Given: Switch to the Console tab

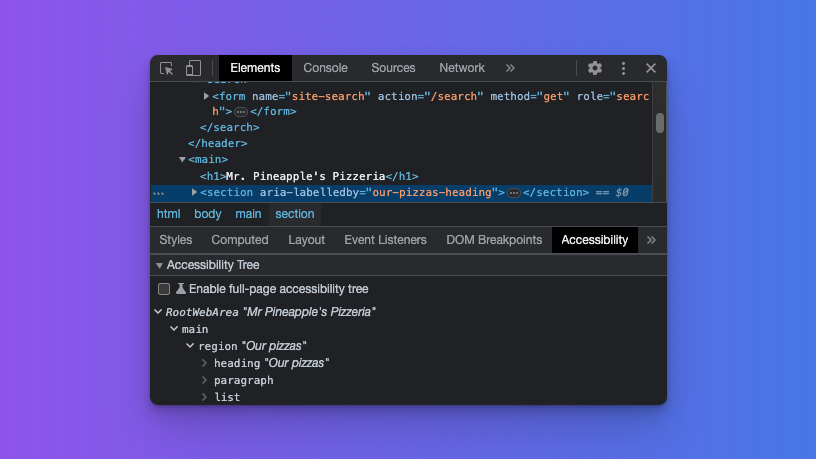Looking at the screenshot, I should click(x=325, y=68).
